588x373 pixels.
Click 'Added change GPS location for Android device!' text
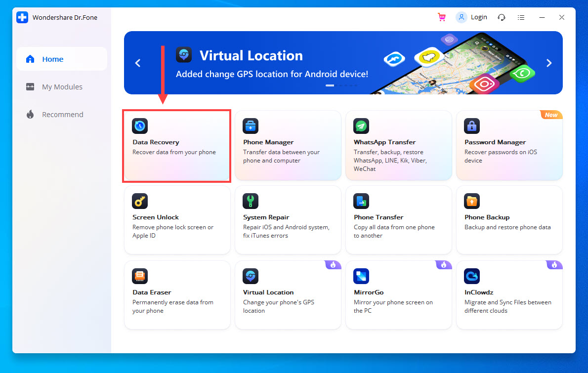[x=272, y=74]
